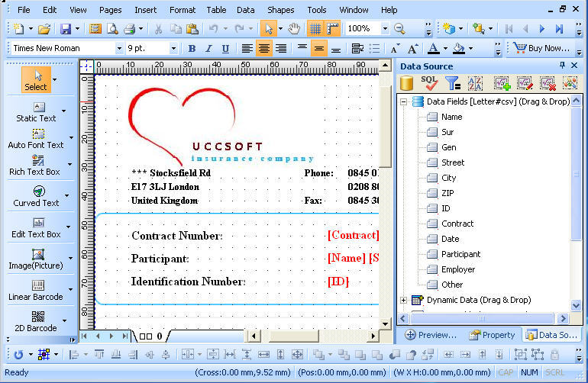Click the Buy Now button
The width and height of the screenshot is (588, 383).
[x=541, y=48]
